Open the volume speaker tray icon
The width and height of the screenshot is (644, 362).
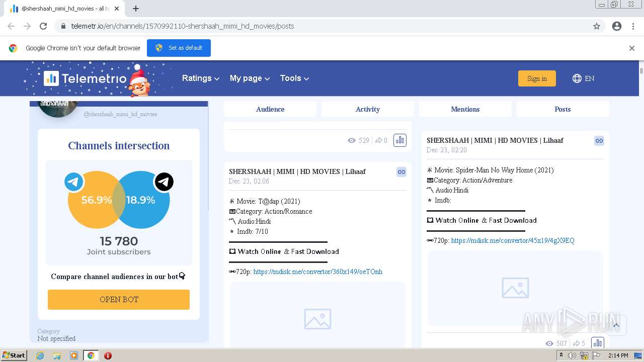click(x=572, y=355)
